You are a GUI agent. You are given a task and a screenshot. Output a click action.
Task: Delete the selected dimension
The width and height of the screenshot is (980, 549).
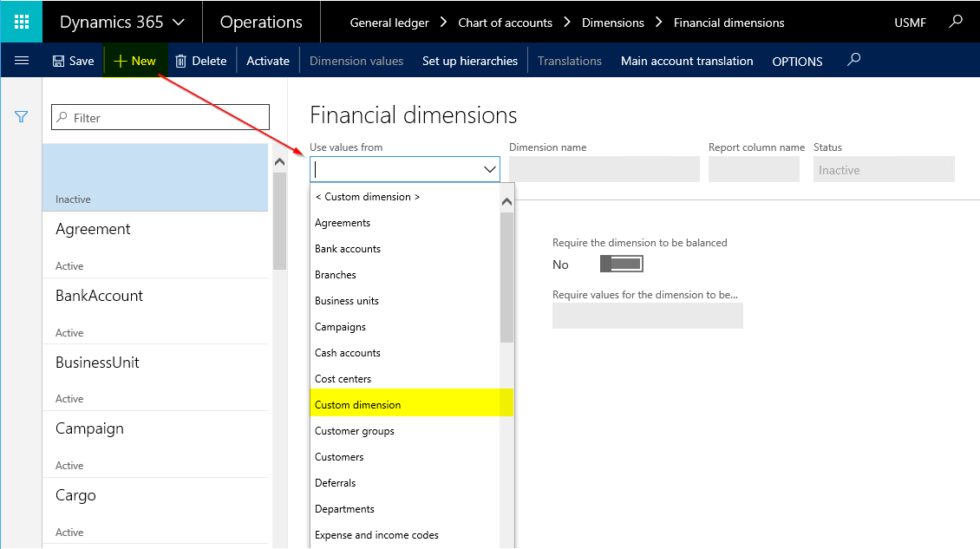200,61
